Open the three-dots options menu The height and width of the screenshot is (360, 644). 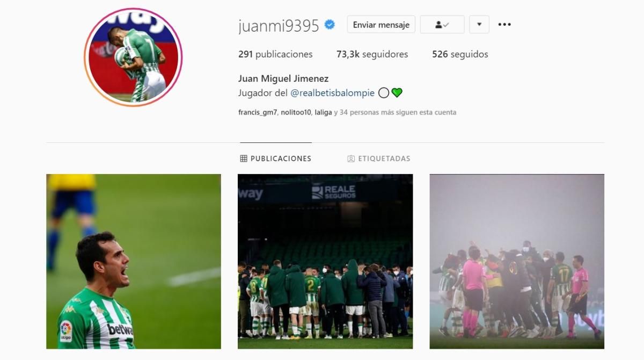[x=504, y=25]
